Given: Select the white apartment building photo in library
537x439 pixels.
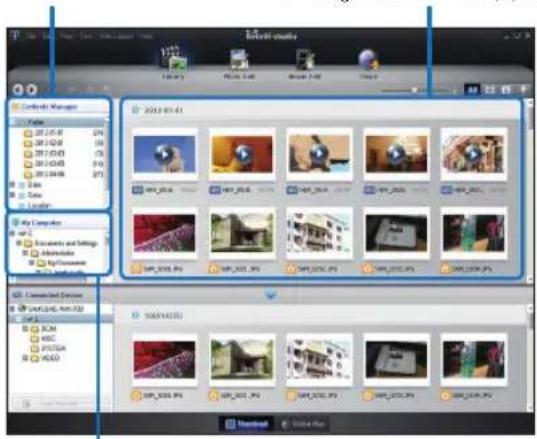Looking at the screenshot, I should [x=319, y=233].
